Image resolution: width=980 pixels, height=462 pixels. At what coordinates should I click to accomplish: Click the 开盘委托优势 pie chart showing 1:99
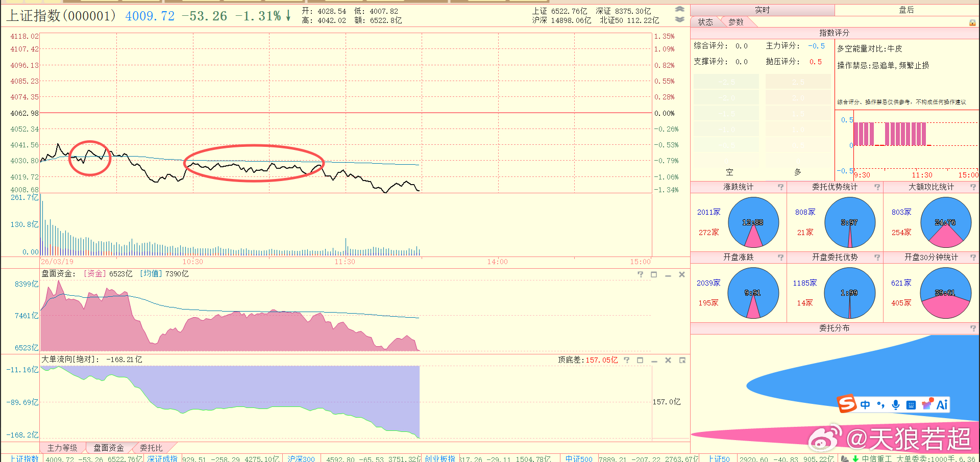(850, 293)
